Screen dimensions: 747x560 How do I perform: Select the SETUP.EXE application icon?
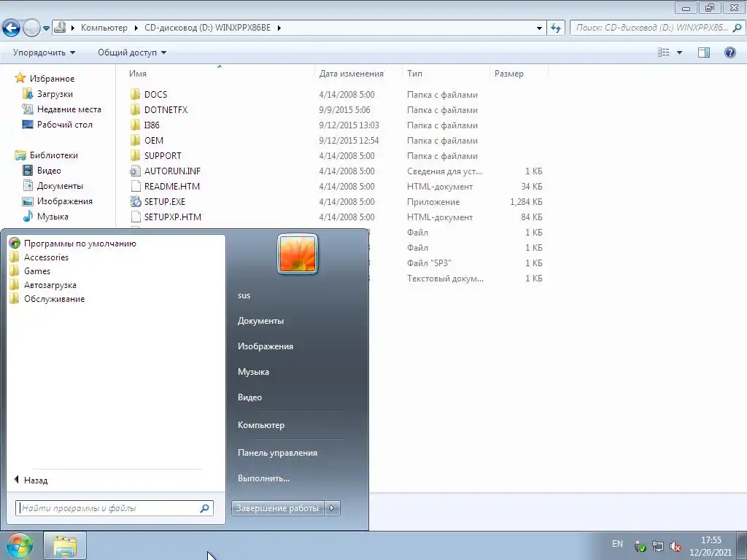tap(135, 201)
